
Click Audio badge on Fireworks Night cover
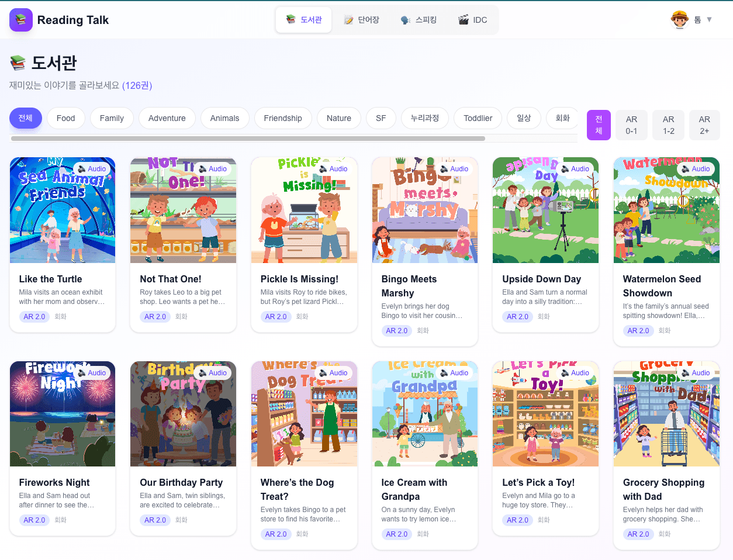pyautogui.click(x=92, y=373)
